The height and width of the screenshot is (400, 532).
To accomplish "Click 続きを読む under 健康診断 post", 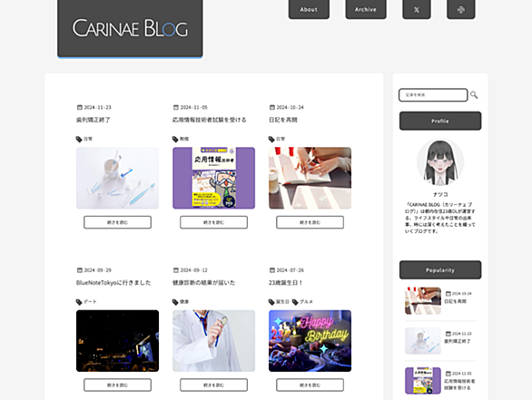I will pos(213,385).
